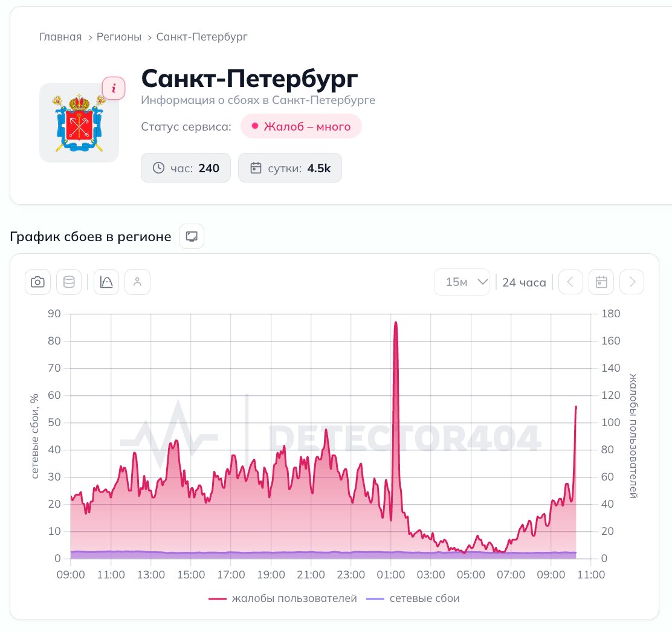Open chart date picker calendar icon
Screen dimensions: 672x631
click(601, 282)
